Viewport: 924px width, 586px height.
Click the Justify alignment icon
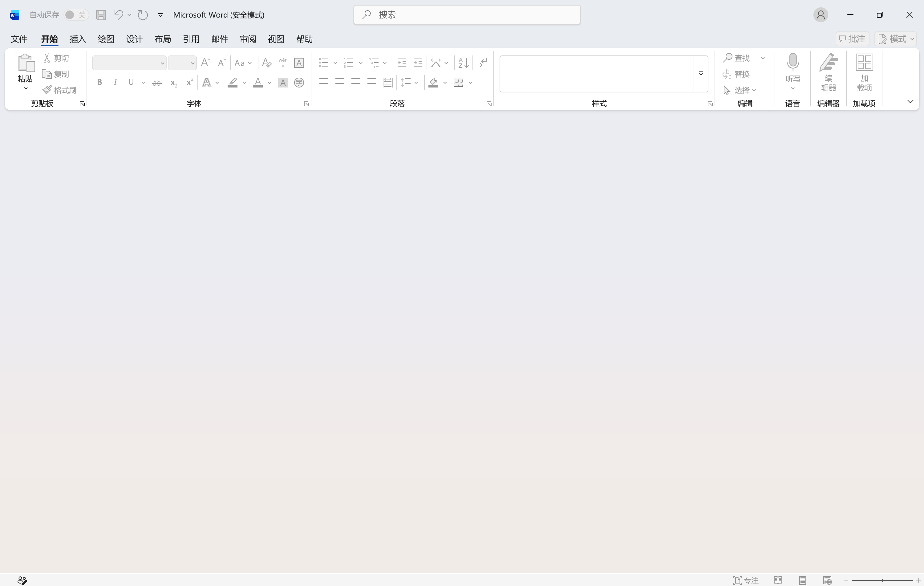371,83
